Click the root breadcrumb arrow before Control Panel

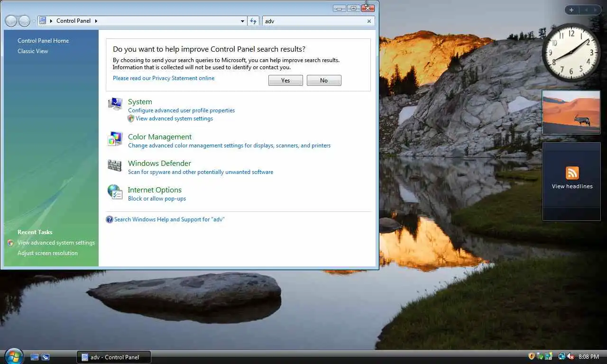[x=51, y=21]
